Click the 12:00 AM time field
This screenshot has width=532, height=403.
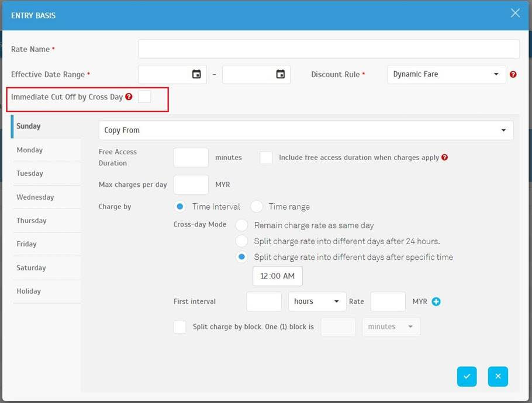(277, 276)
